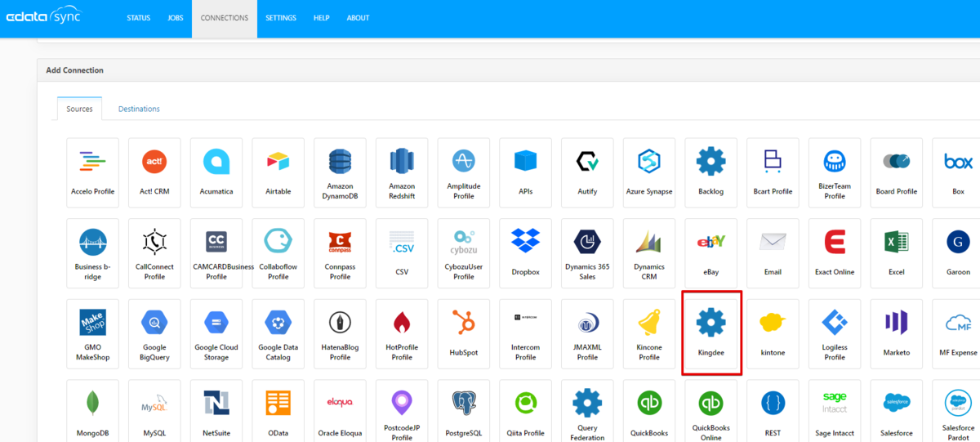
Task: Choose the CAMCARDBusiness Profile source
Action: point(216,253)
